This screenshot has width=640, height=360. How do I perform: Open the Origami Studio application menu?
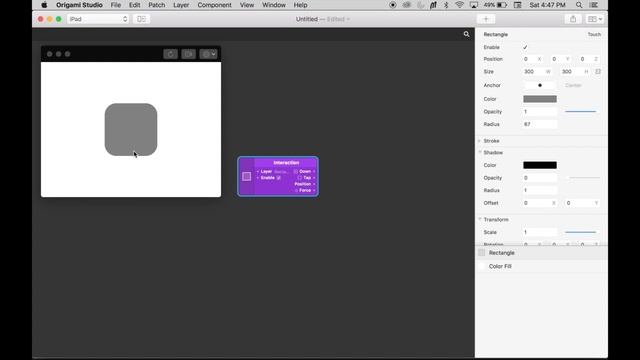79,5
